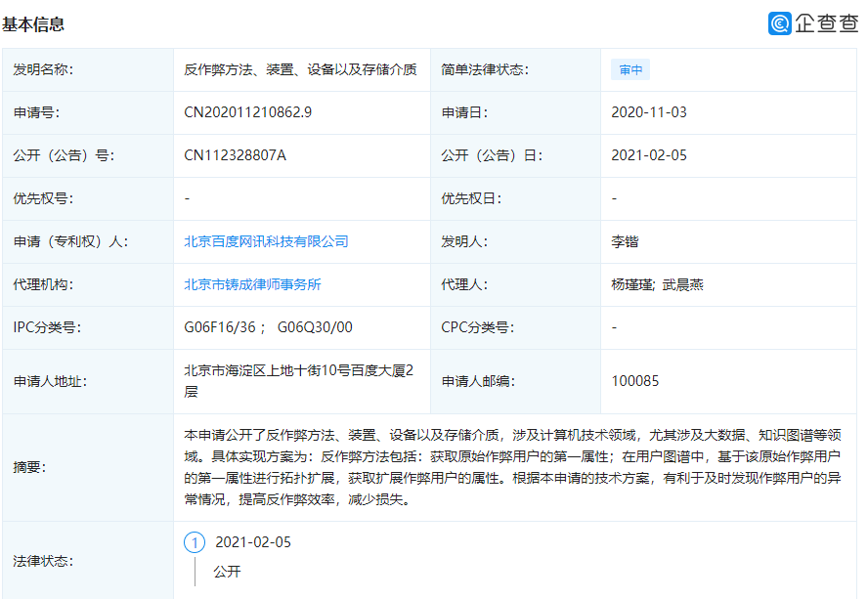The width and height of the screenshot is (868, 599).
Task: Click the 申请（专利权）人 label
Action: pos(70,242)
